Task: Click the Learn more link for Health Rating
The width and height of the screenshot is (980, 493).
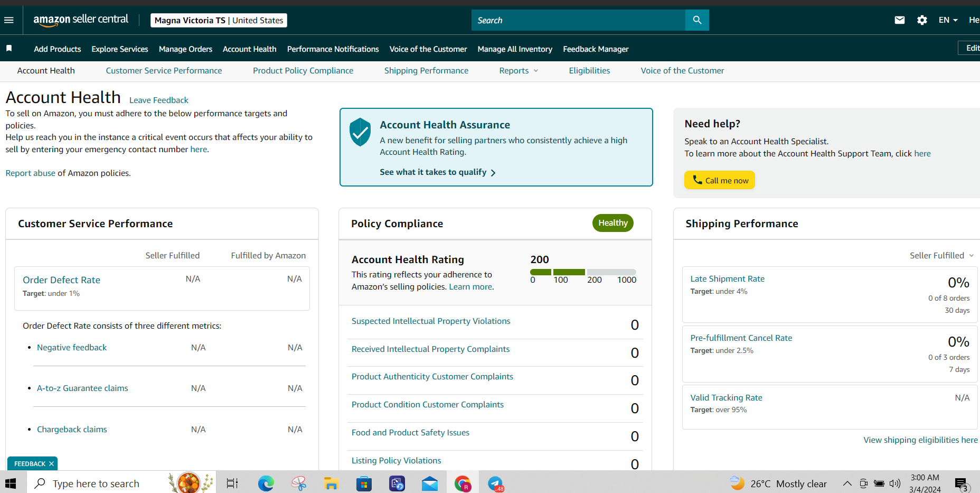Action: pos(470,287)
